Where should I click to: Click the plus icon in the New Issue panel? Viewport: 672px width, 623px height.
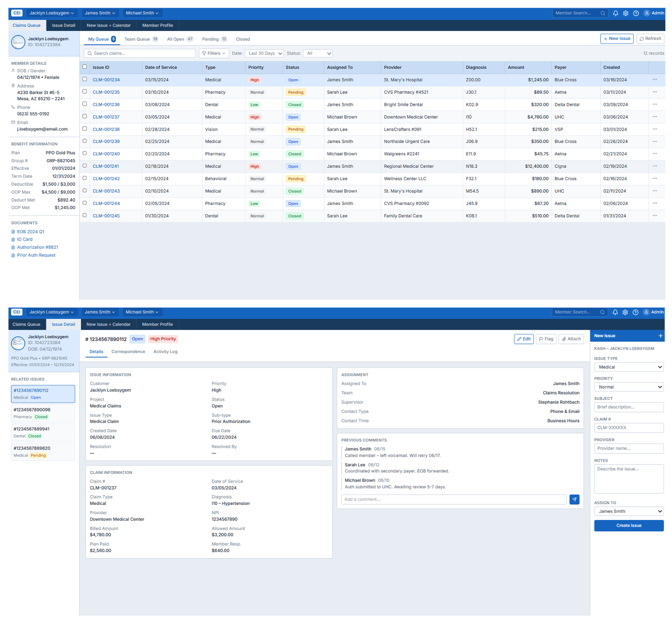(660, 335)
